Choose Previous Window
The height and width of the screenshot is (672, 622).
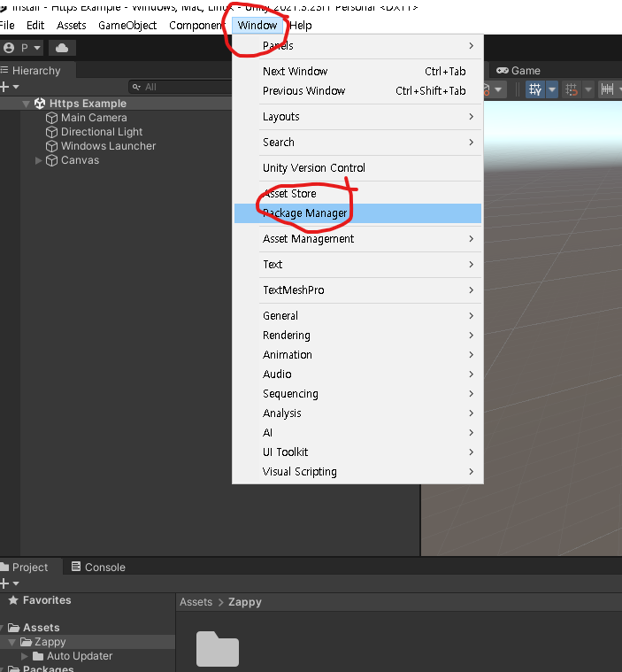(357, 91)
